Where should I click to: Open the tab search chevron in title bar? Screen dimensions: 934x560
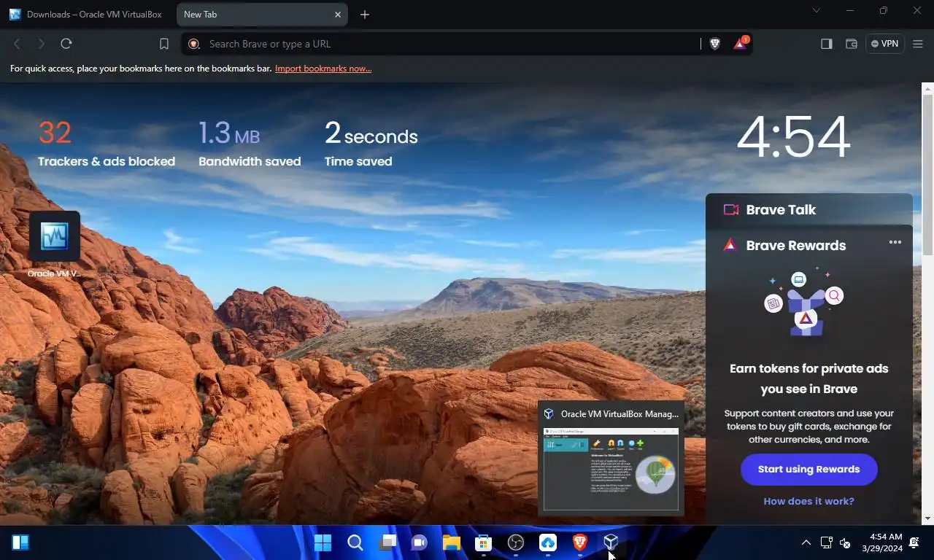click(817, 11)
